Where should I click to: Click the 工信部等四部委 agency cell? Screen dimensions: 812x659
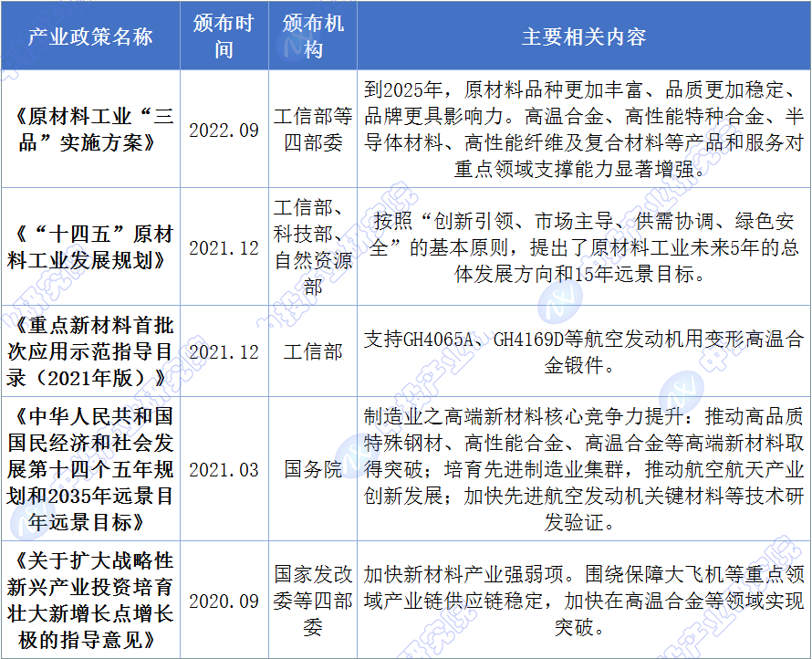(x=313, y=130)
